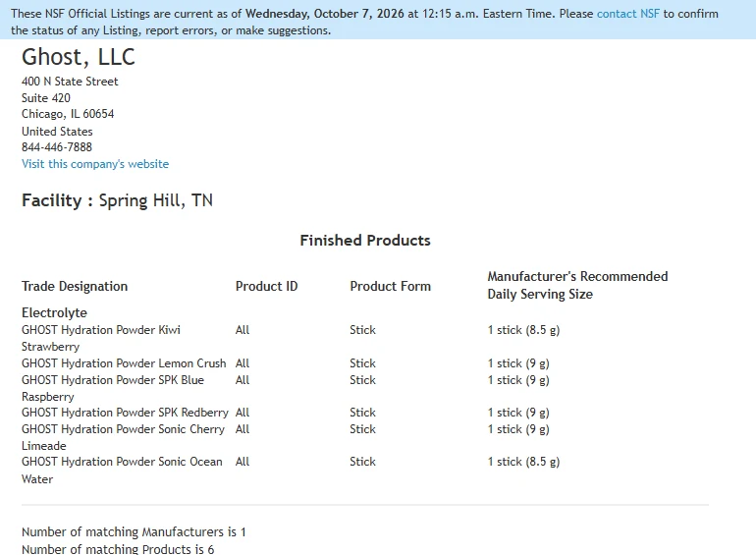Click GHOST Hydration Powder SPK Blue Raspberry name
The image size is (756, 555).
113,388
